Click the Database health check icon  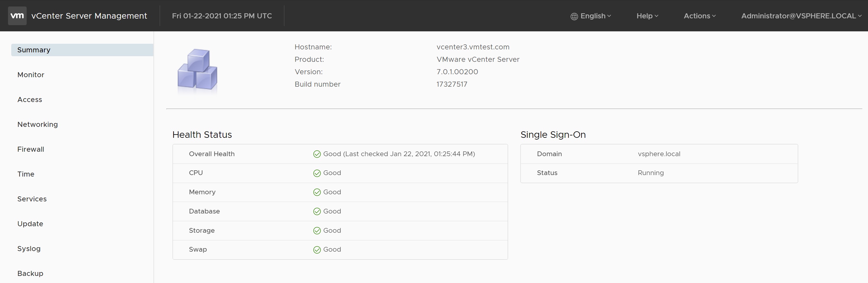coord(317,211)
